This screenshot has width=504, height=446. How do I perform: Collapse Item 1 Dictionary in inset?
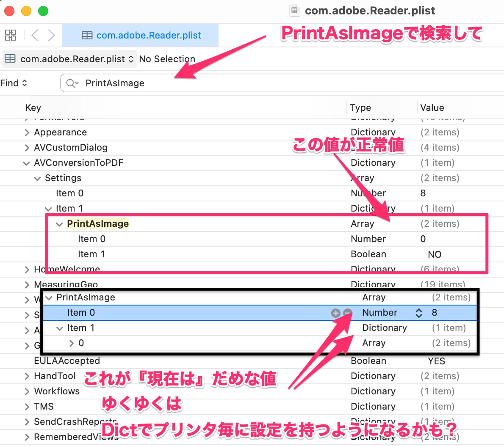tap(60, 328)
